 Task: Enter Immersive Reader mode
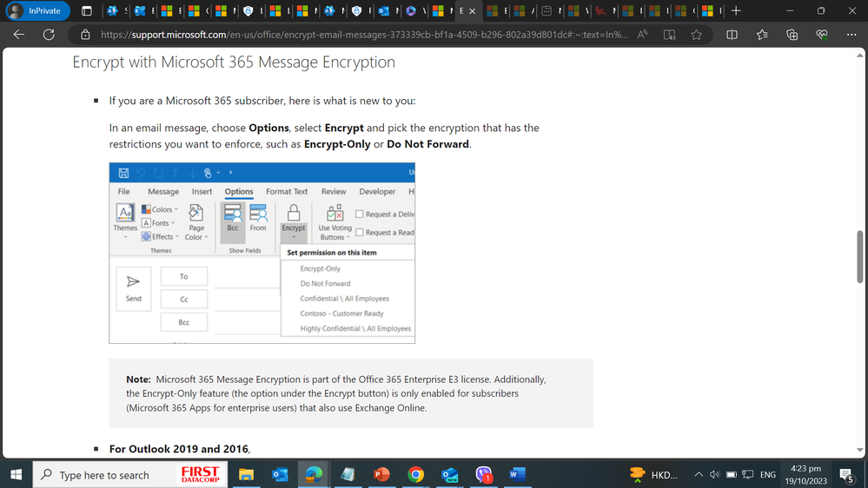pos(669,35)
